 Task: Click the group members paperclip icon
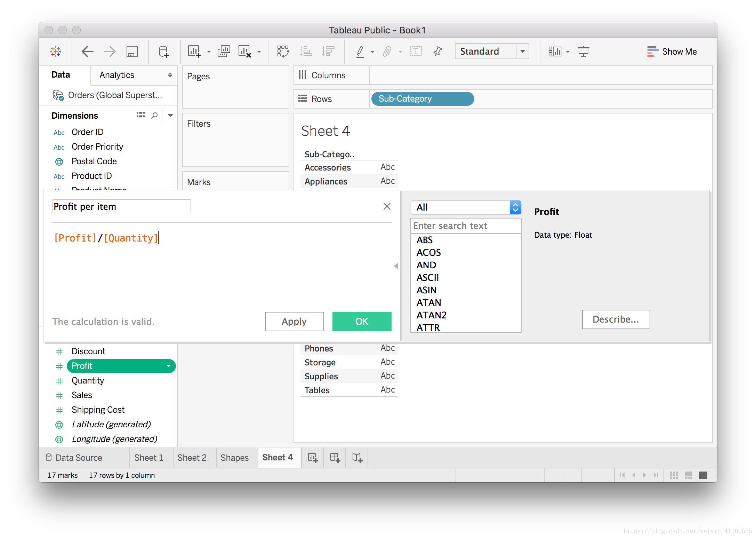387,52
